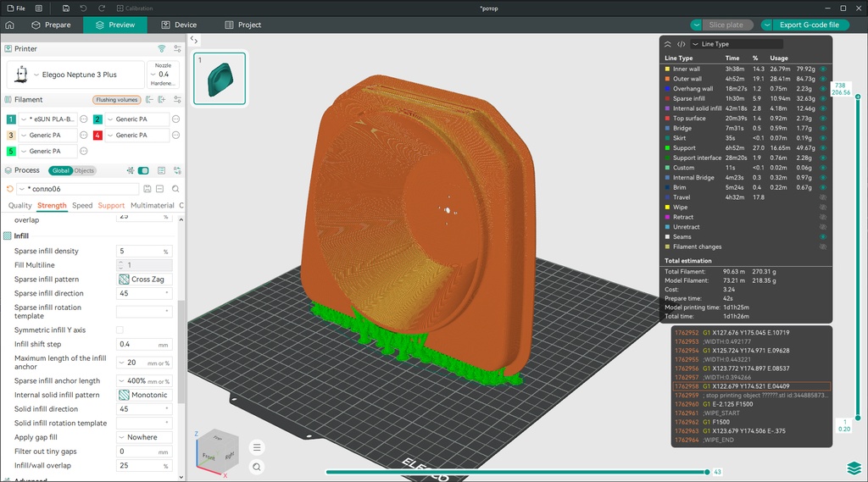Viewport: 868px width, 482px height.
Task: Click the redo arrow icon
Action: point(102,8)
